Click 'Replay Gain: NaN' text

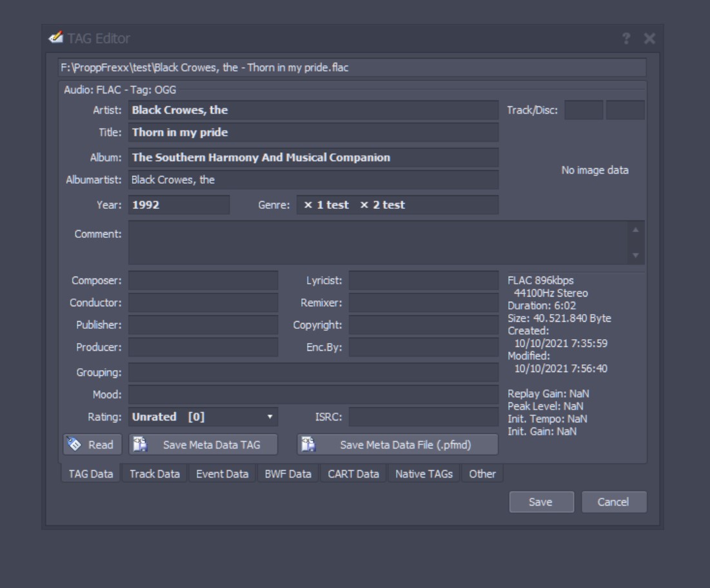tap(548, 393)
